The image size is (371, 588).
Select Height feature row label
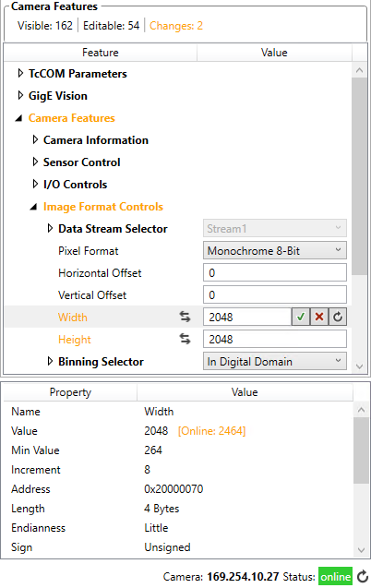pos(74,339)
